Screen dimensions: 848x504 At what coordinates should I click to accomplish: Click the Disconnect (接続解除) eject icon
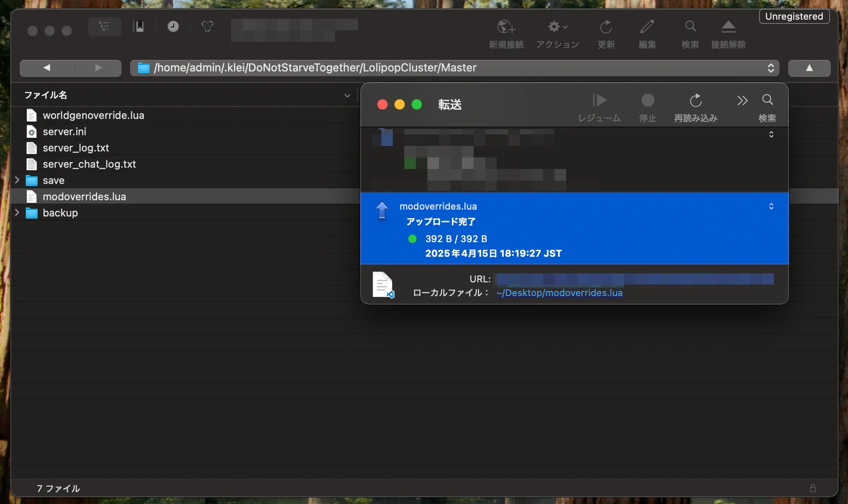(728, 27)
